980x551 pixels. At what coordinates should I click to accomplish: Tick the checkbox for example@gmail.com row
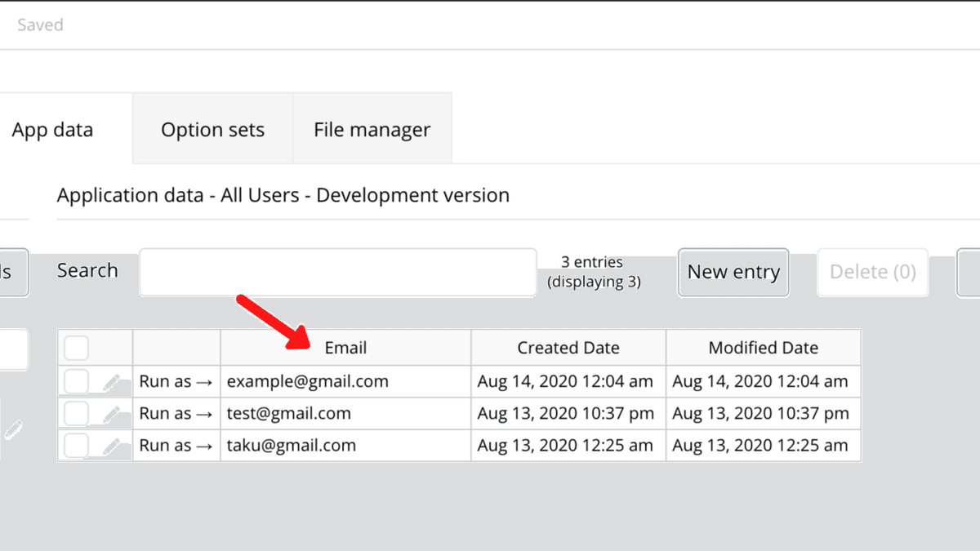coord(77,381)
